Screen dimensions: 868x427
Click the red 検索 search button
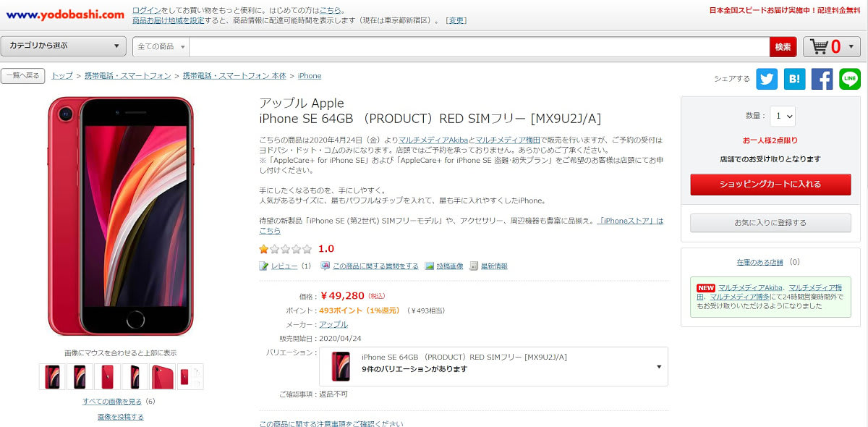click(783, 47)
